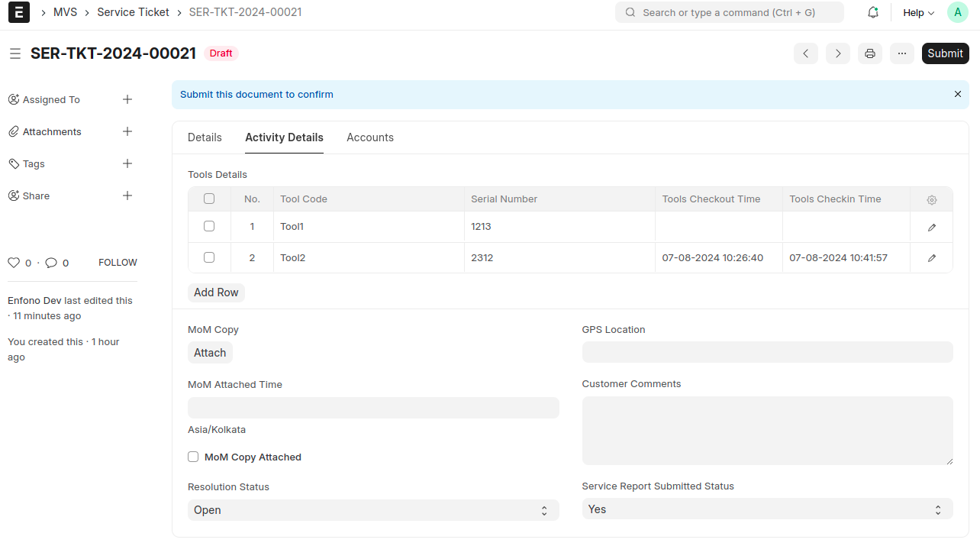Dismiss the submit confirmation banner
The image size is (980, 546).
[957, 94]
